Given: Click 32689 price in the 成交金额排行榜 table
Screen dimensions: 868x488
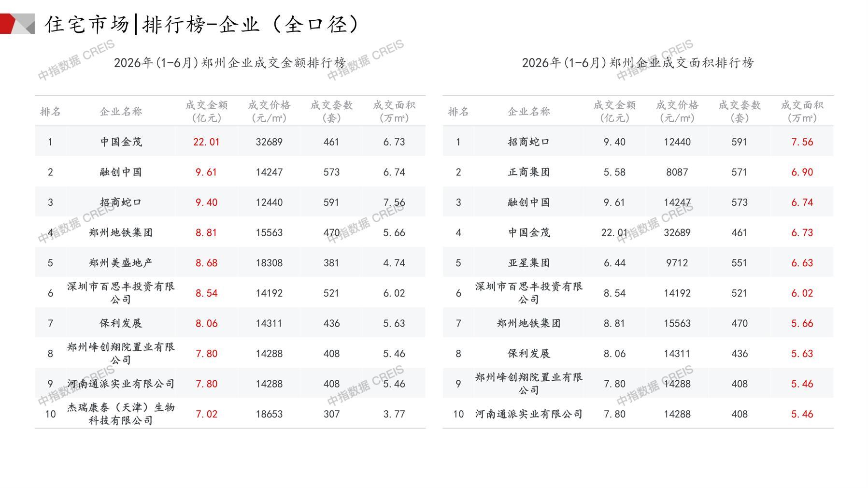Looking at the screenshot, I should pyautogui.click(x=269, y=142).
